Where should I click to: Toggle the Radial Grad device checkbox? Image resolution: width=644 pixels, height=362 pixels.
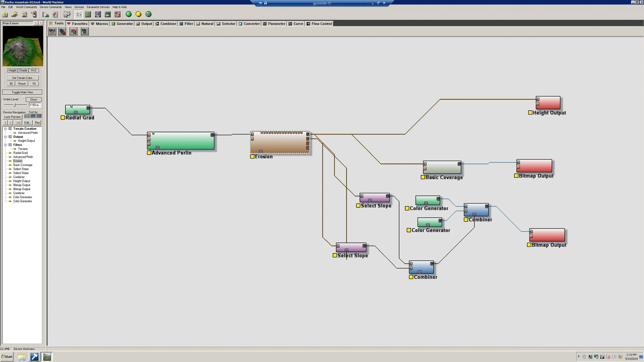[63, 118]
